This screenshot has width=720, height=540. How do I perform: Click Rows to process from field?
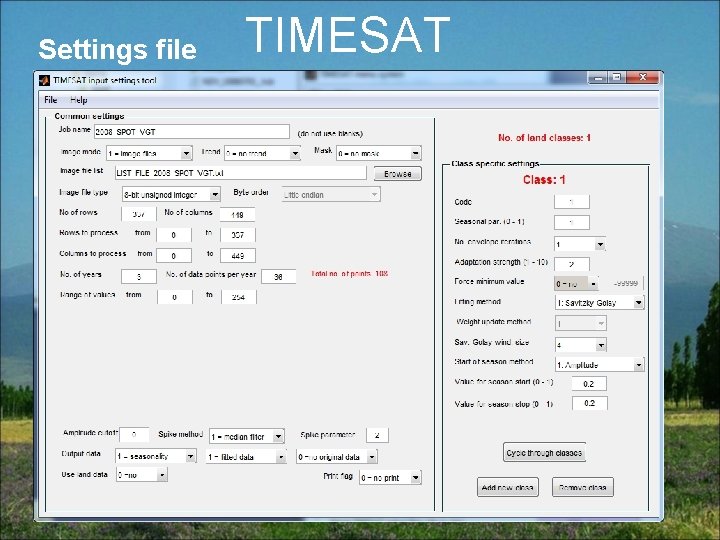[174, 235]
